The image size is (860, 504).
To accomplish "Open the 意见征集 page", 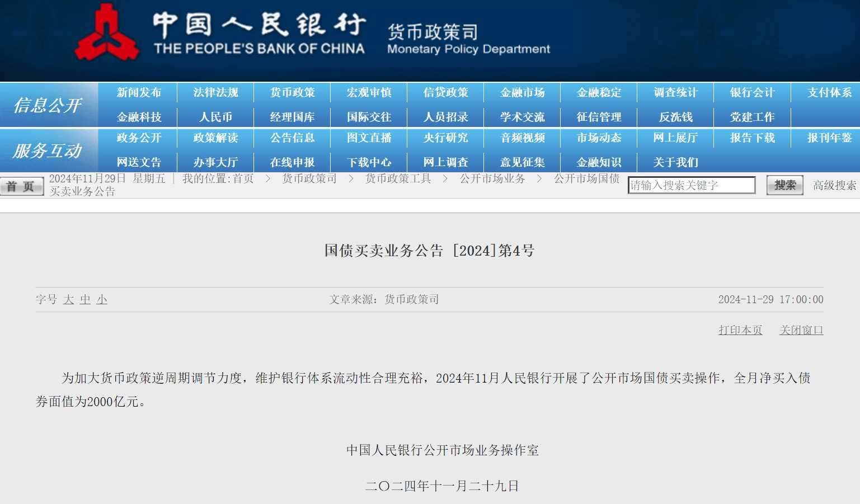I will point(522,163).
